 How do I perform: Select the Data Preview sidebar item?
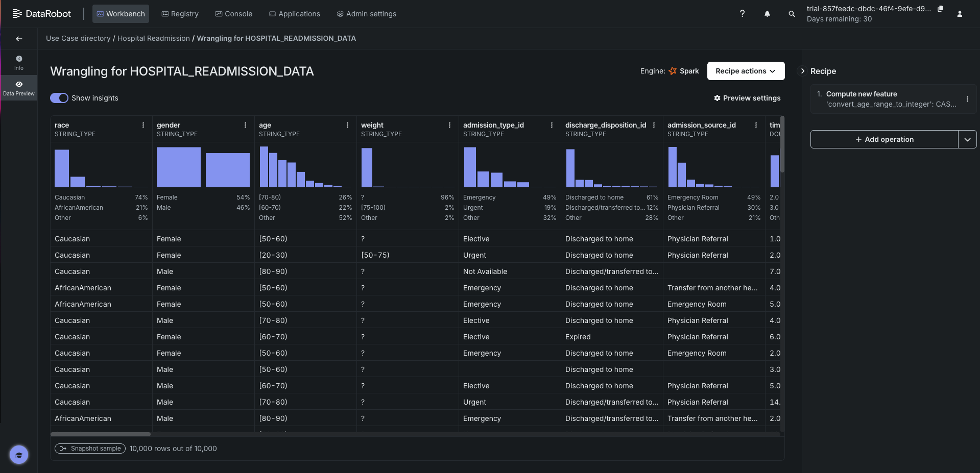[x=19, y=88]
